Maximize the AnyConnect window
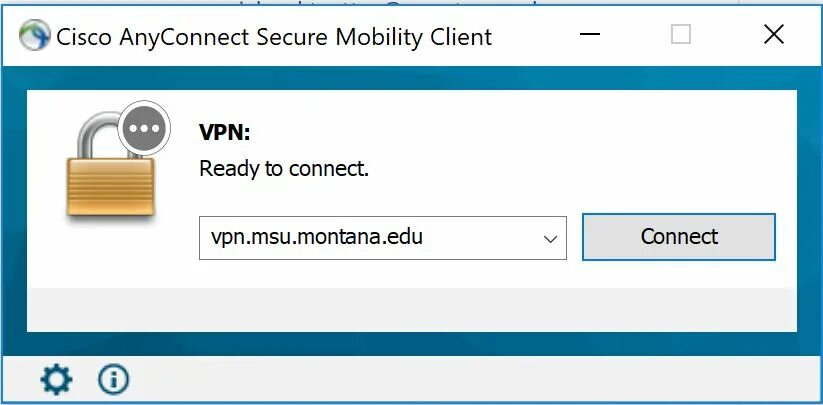823x405 pixels. [681, 36]
